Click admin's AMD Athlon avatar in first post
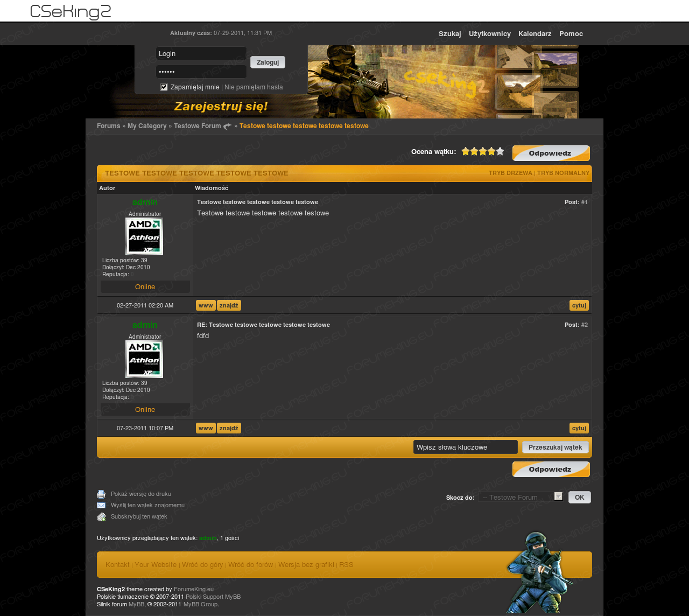 144,236
